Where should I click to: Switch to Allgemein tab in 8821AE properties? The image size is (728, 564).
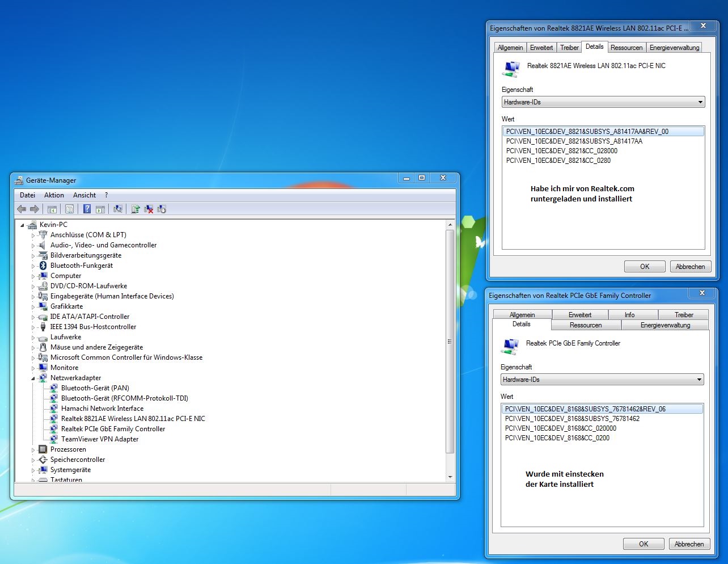(x=510, y=48)
